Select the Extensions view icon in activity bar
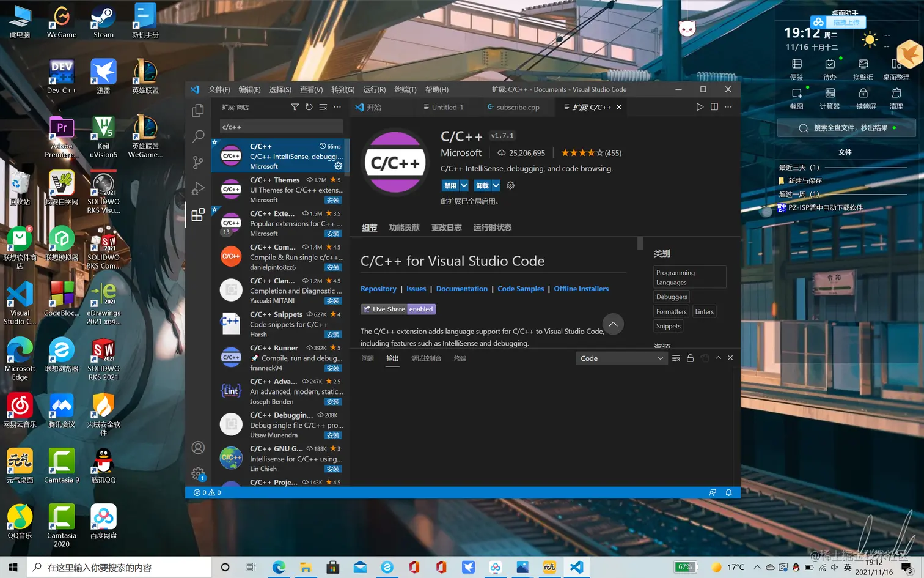Screen dimensions: 924x578 pyautogui.click(x=198, y=215)
